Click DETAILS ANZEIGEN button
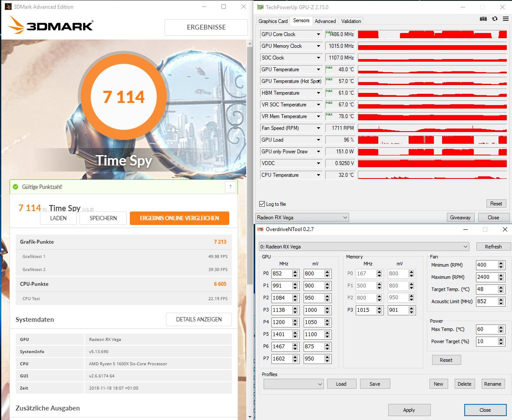512x420 pixels. 199,319
